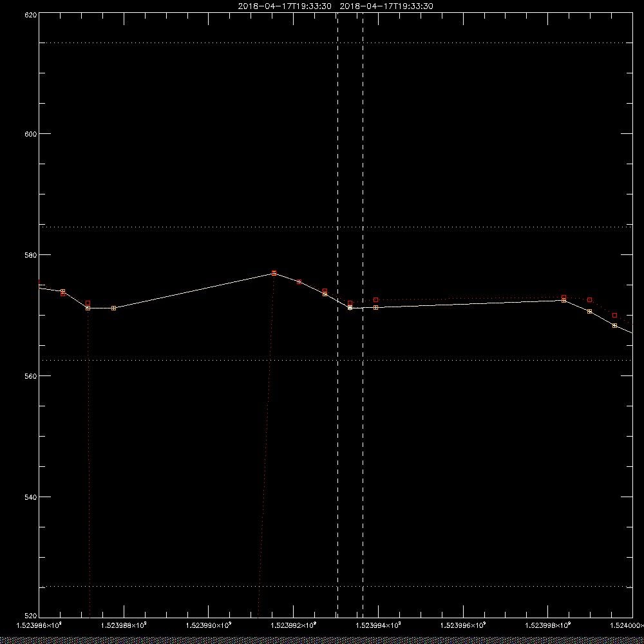Click the dotted horizontal line near 585

pos(336,227)
